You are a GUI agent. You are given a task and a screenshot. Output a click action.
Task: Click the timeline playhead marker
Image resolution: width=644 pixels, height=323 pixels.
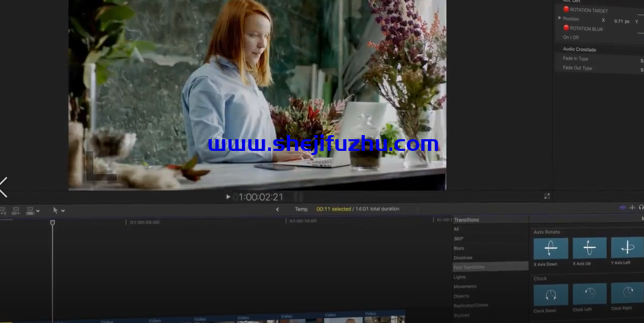[x=53, y=222]
